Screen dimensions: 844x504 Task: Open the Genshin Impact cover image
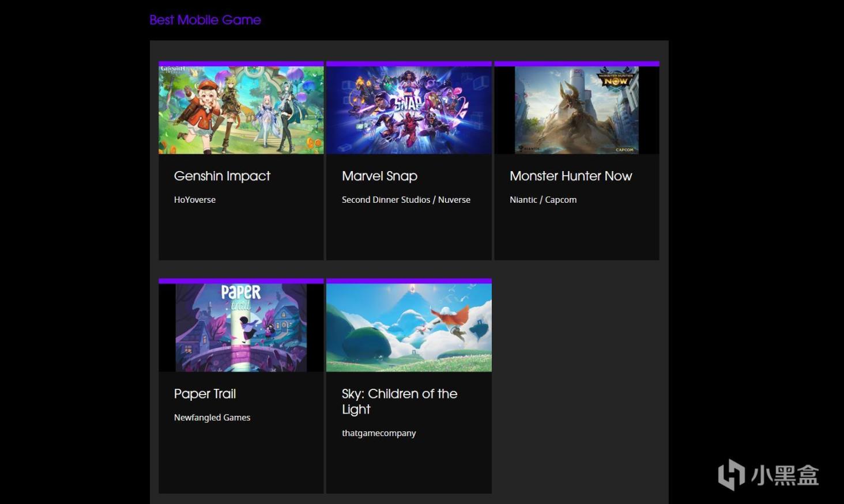(x=241, y=110)
